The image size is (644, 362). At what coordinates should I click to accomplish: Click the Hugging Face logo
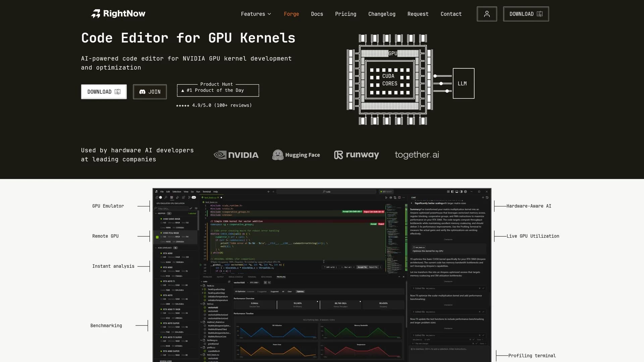[x=296, y=155]
